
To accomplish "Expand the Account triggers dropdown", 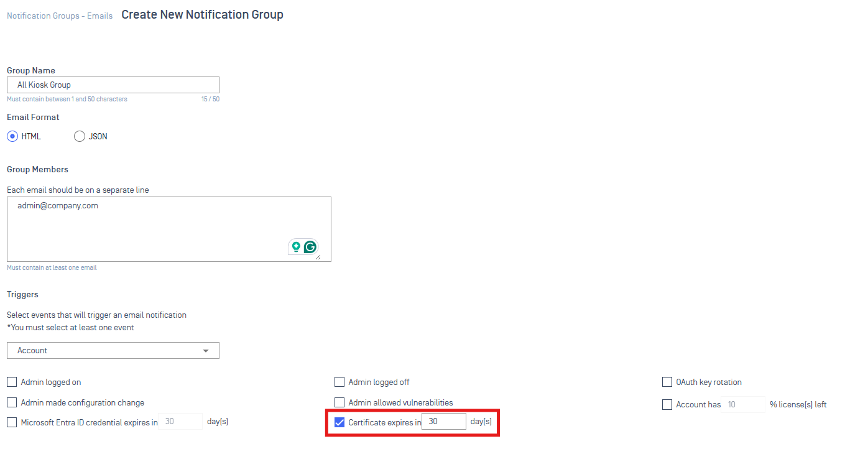I will click(x=113, y=351).
